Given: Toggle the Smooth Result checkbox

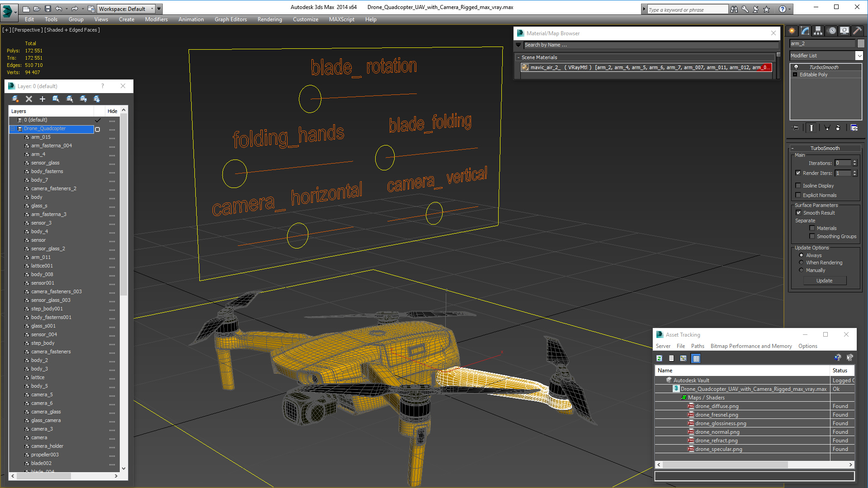Looking at the screenshot, I should [x=798, y=213].
